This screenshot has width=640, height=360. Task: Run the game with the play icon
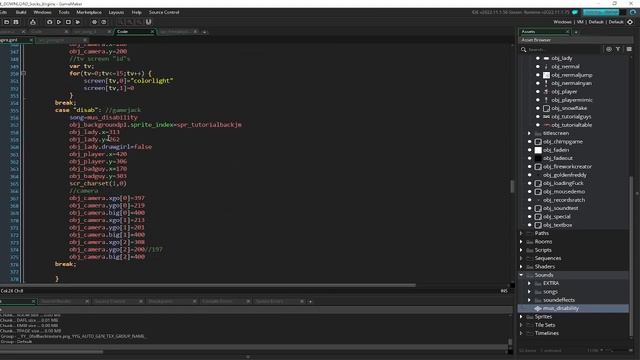tap(59, 22)
